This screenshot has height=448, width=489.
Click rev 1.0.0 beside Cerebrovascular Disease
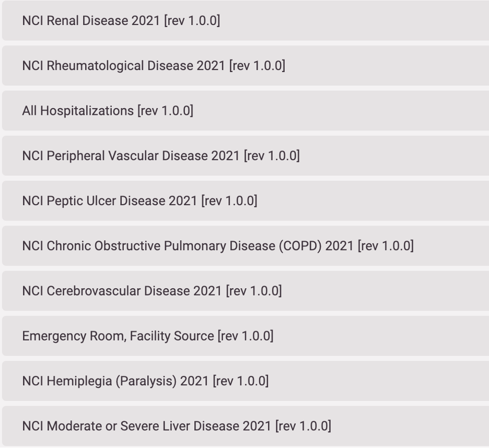(254, 291)
